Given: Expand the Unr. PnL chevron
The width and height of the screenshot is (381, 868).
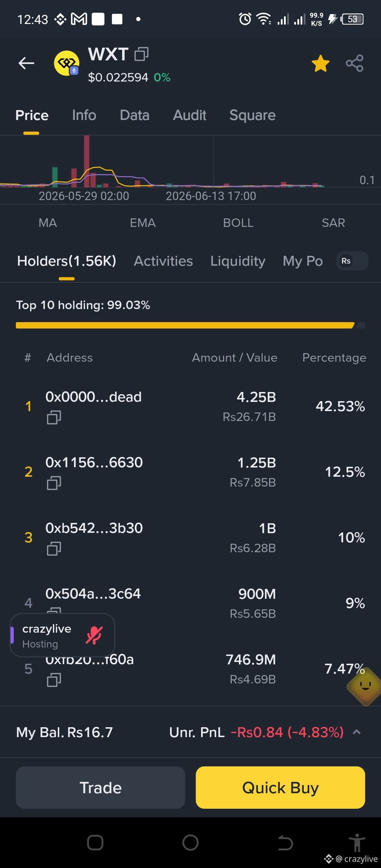Looking at the screenshot, I should [357, 732].
